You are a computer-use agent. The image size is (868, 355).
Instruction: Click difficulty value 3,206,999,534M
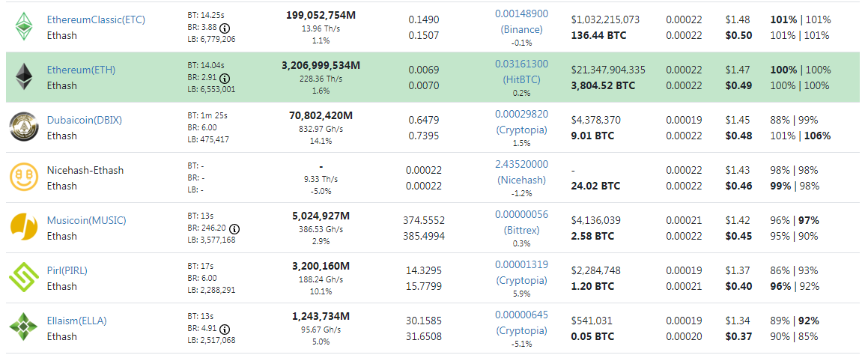(321, 65)
